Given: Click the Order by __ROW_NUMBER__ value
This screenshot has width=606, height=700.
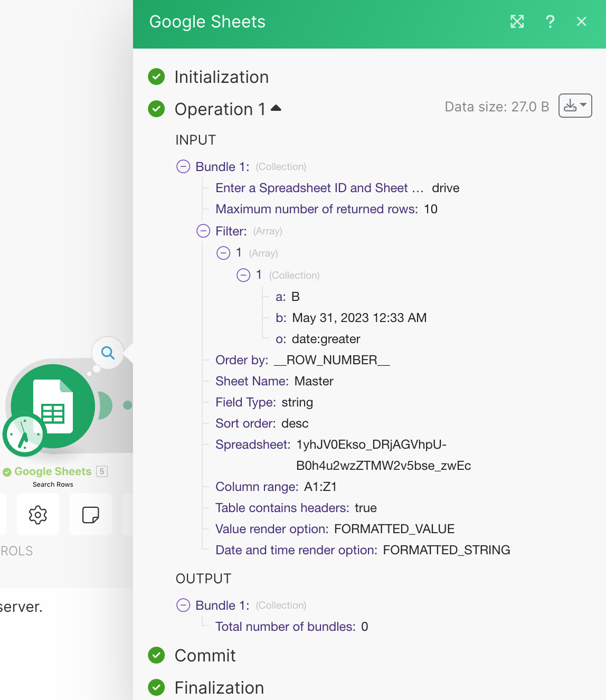Looking at the screenshot, I should click(x=332, y=360).
